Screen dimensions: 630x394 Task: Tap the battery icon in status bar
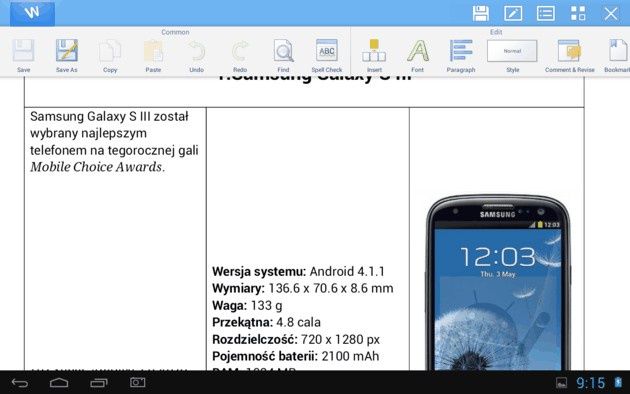[618, 382]
